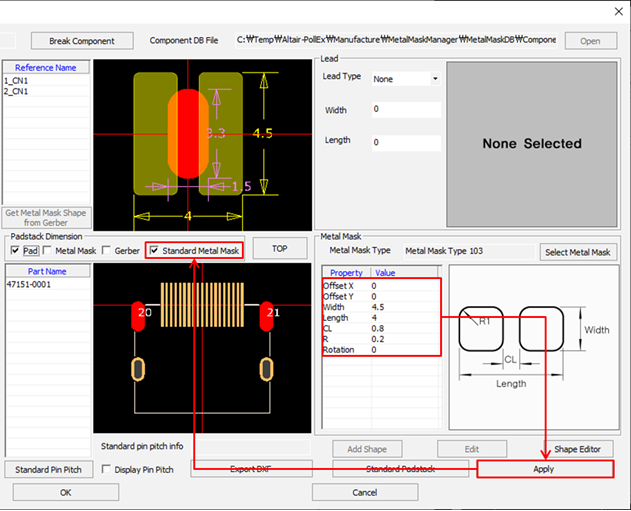Viewport: 631px width, 511px height.
Task: Tick the Gerber checkbox
Action: (107, 250)
